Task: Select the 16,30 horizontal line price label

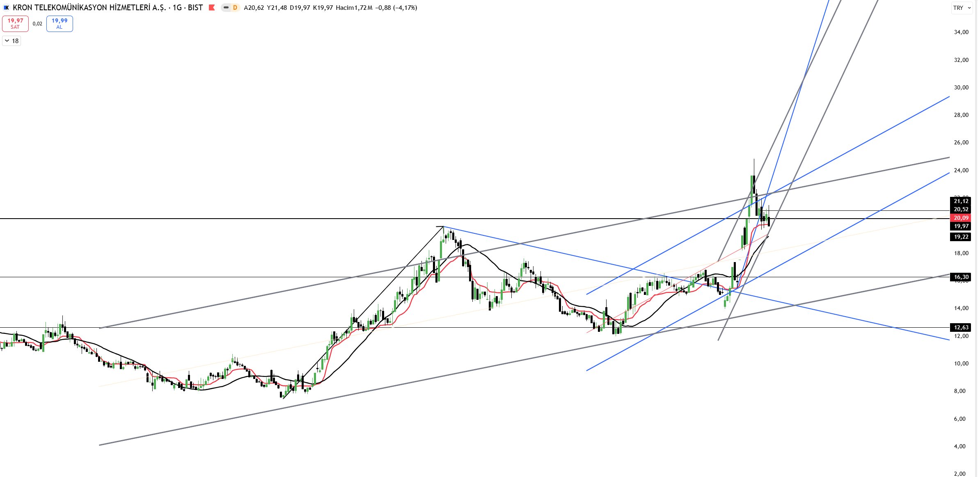Action: (x=961, y=277)
